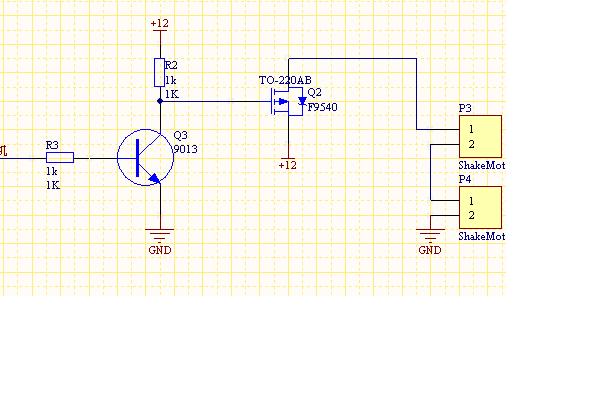Select the P3 connector block
This screenshot has width=600, height=400.
click(480, 136)
